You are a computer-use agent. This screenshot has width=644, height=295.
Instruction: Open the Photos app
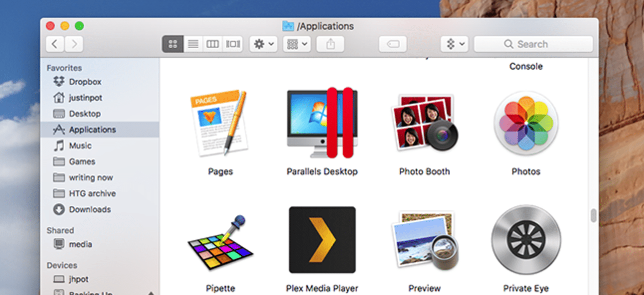(x=526, y=123)
